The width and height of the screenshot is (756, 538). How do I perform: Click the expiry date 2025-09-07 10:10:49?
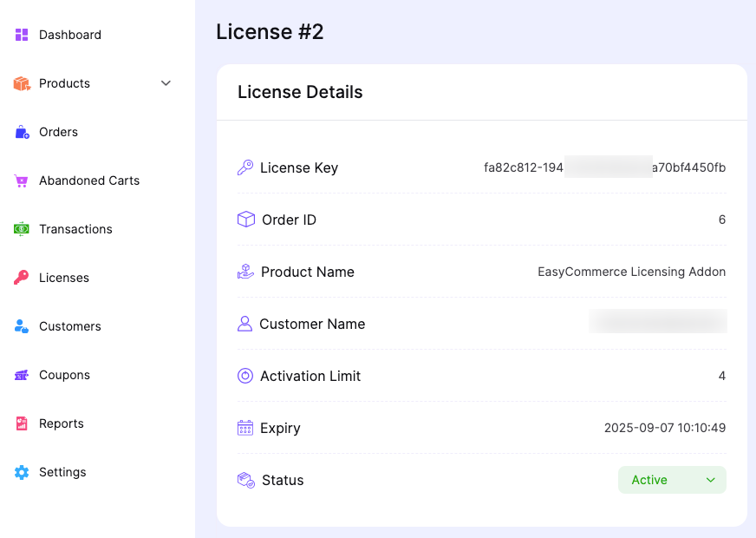click(x=665, y=428)
